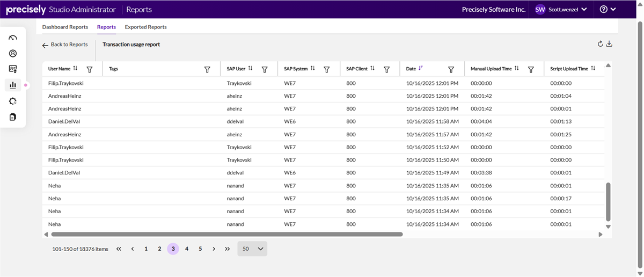Expand the Scott.wenzel account menu

[x=561, y=9]
